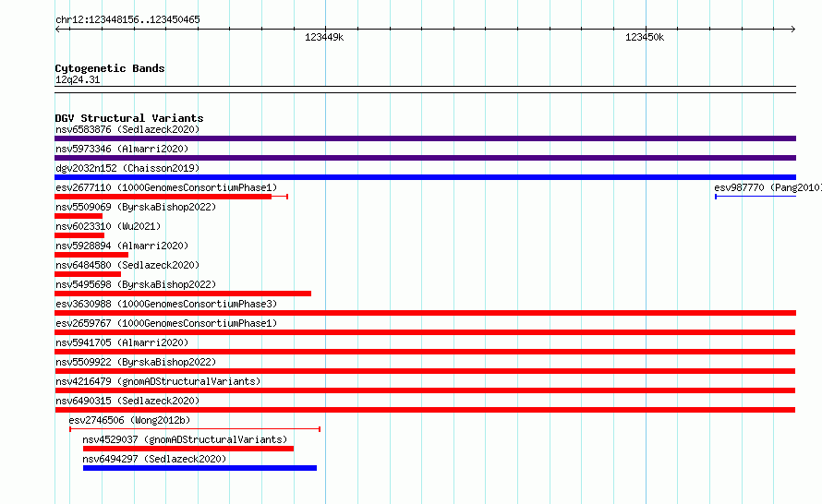Click nsv5509069 (ByrskaBishop2022) label
This screenshot has width=822, height=504.
136,207
